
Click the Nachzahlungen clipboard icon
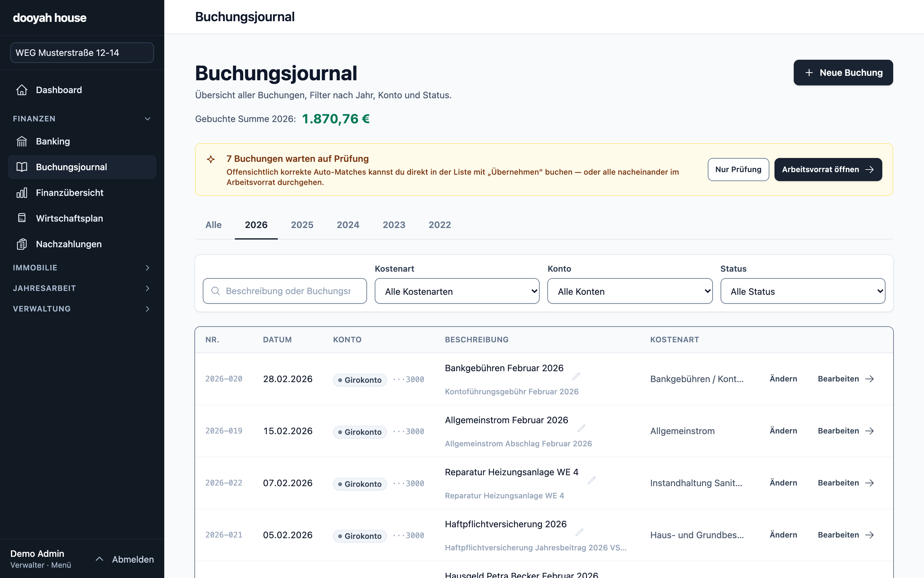(x=22, y=244)
